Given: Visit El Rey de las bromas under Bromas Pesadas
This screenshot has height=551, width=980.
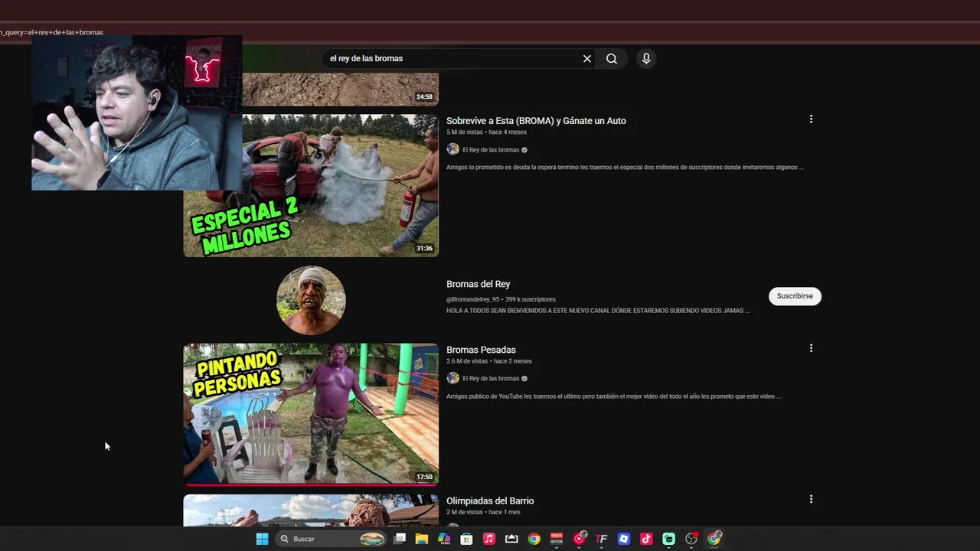Looking at the screenshot, I should pos(491,378).
